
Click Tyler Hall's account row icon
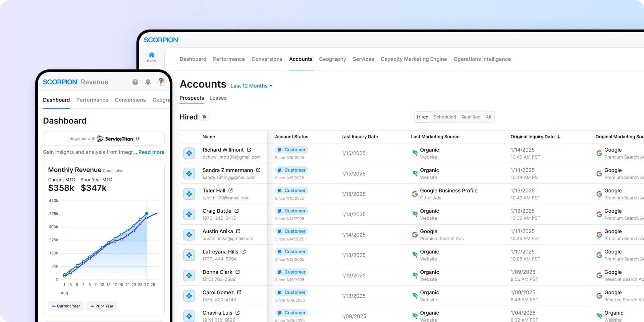click(189, 194)
